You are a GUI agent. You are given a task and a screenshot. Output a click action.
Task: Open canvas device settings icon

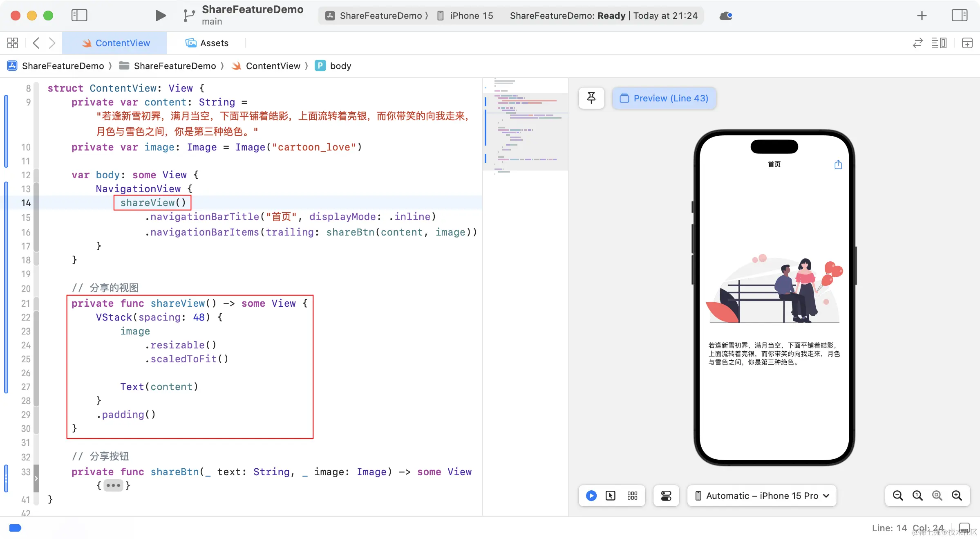666,496
